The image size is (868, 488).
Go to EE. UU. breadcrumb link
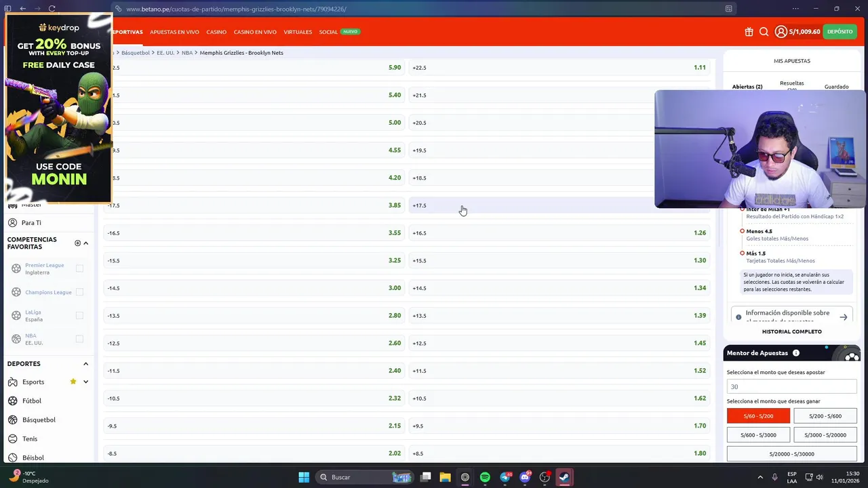point(165,53)
